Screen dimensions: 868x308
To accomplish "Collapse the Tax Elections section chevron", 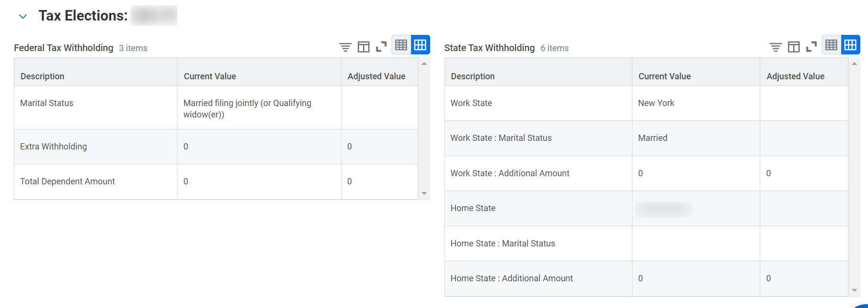I will (x=22, y=17).
